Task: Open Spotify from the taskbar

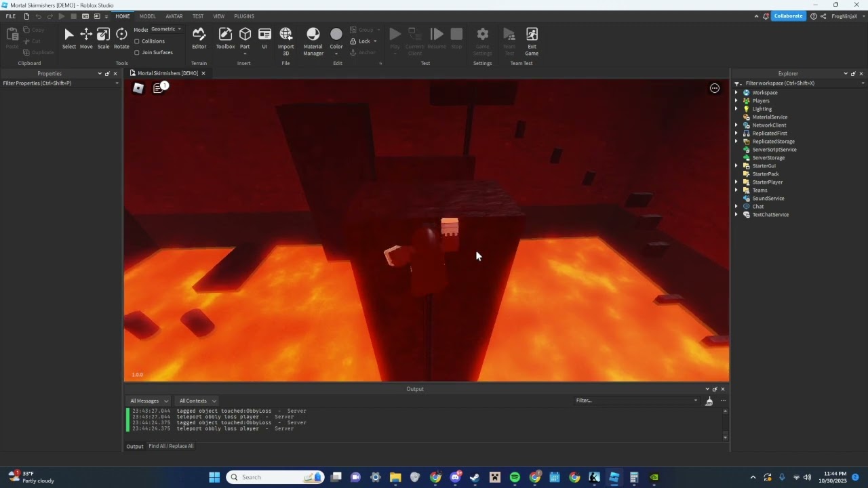Action: click(515, 477)
